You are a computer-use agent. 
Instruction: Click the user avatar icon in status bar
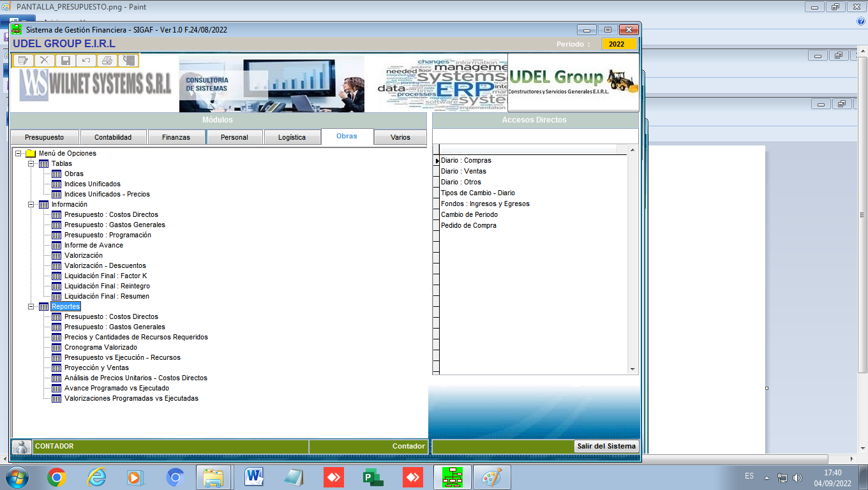22,447
